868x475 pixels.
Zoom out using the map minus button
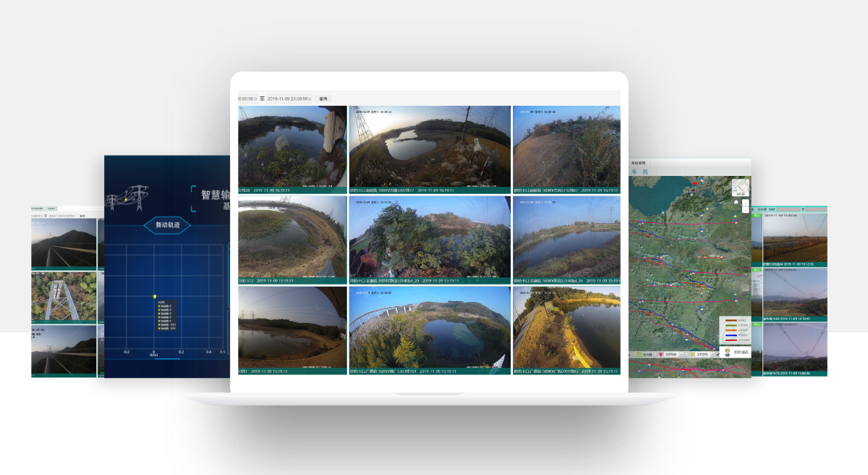[745, 211]
